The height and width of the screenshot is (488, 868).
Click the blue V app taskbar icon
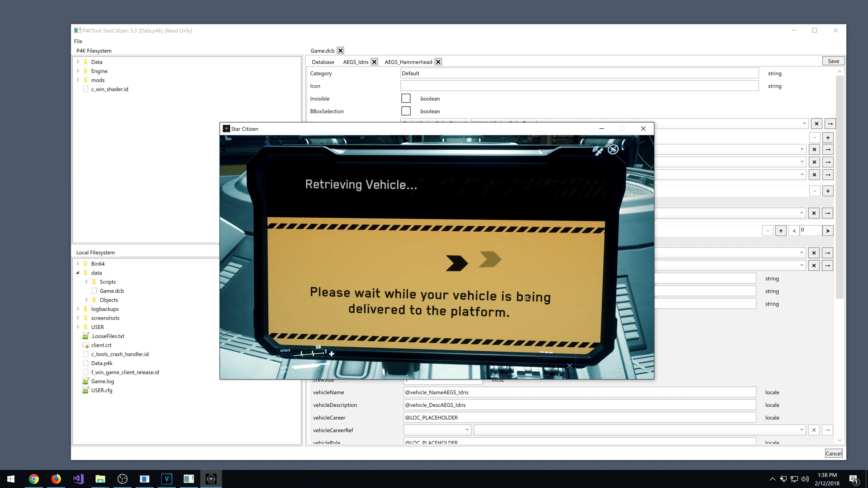[167, 479]
